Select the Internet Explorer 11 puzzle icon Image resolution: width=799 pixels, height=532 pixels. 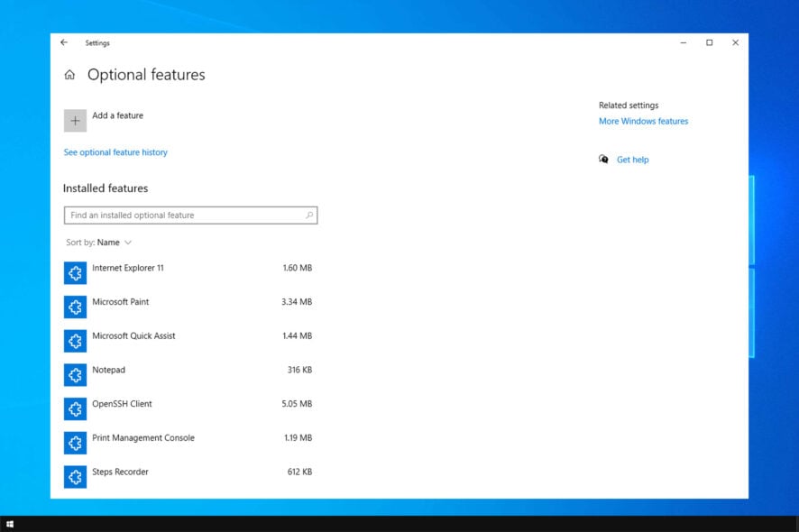[x=75, y=273]
